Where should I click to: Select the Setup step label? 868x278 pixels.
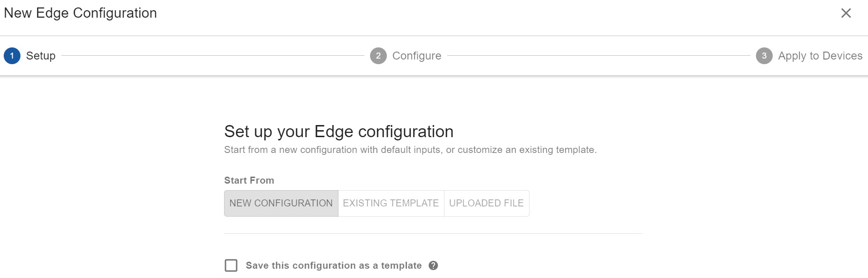(40, 56)
